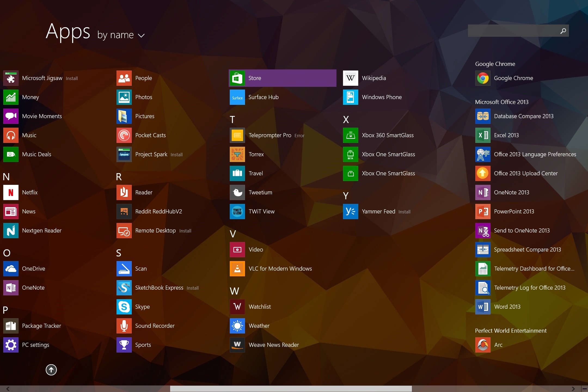Open TWiT View icon
Viewport: 588px width, 392px height.
237,212
